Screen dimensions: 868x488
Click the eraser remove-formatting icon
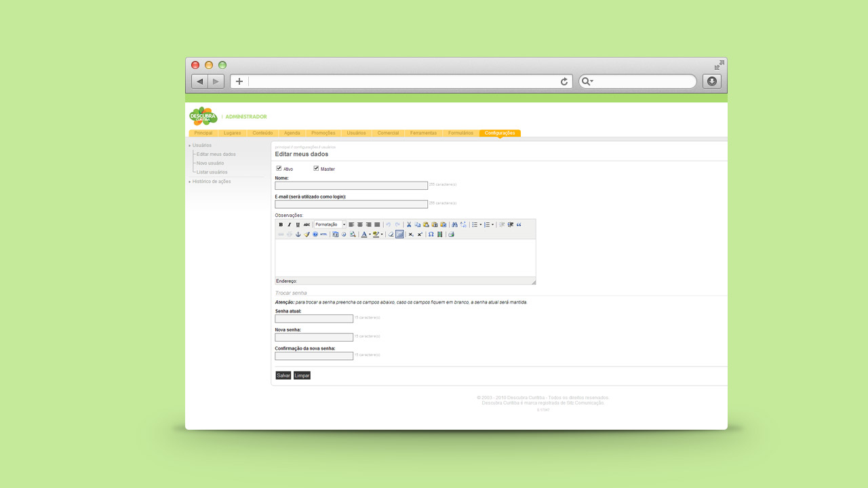[x=391, y=235]
